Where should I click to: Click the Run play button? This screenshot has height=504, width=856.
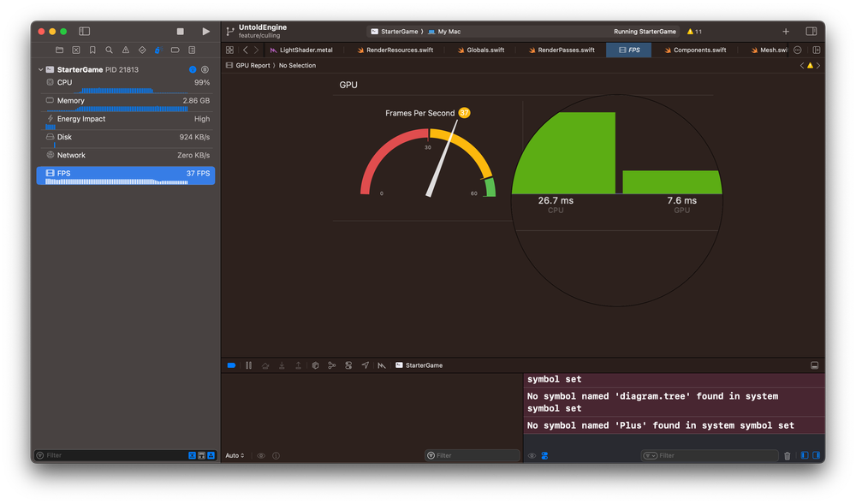205,32
